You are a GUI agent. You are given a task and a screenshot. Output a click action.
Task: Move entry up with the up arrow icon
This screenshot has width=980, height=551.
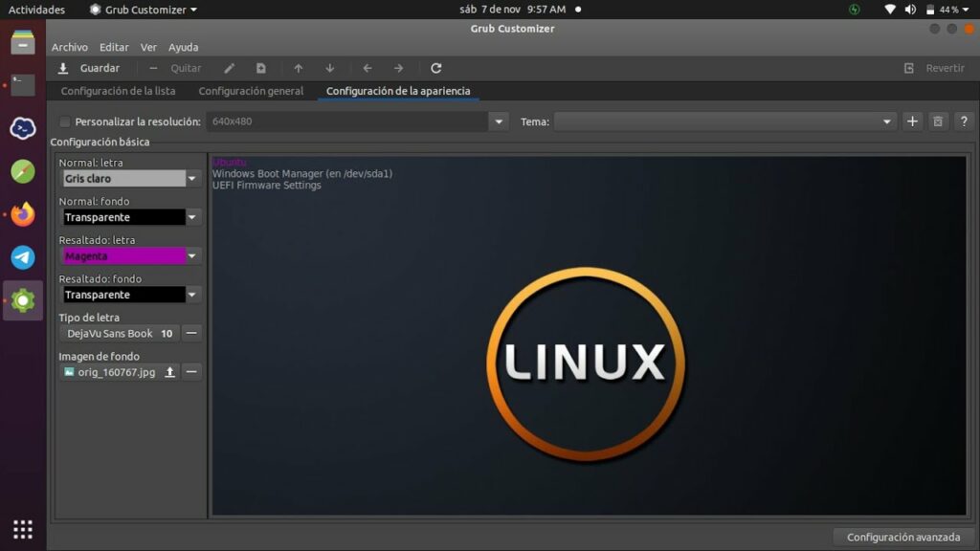pyautogui.click(x=298, y=68)
